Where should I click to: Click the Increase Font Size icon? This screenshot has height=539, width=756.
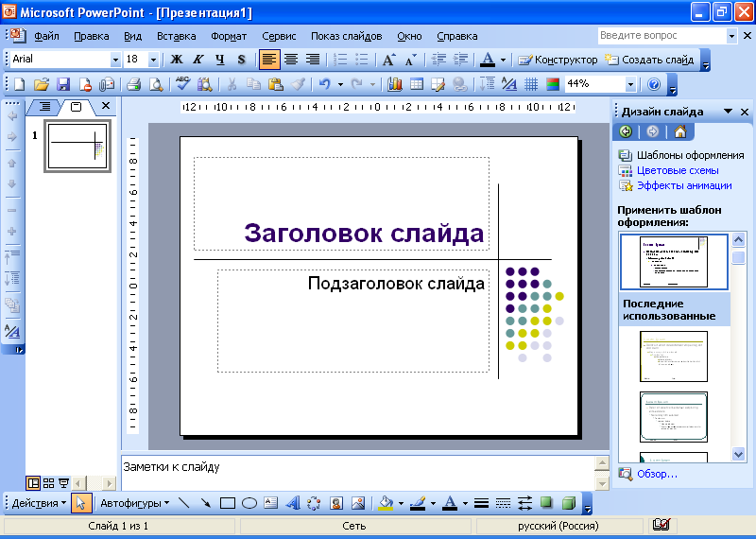tap(388, 60)
